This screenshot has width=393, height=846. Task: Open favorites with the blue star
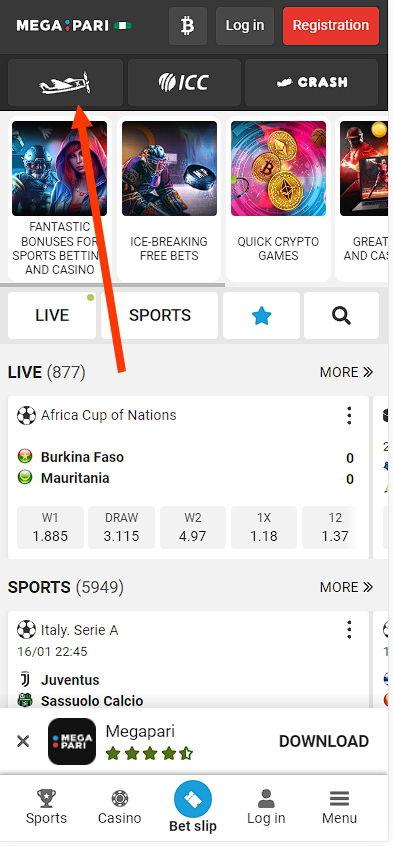click(x=261, y=316)
